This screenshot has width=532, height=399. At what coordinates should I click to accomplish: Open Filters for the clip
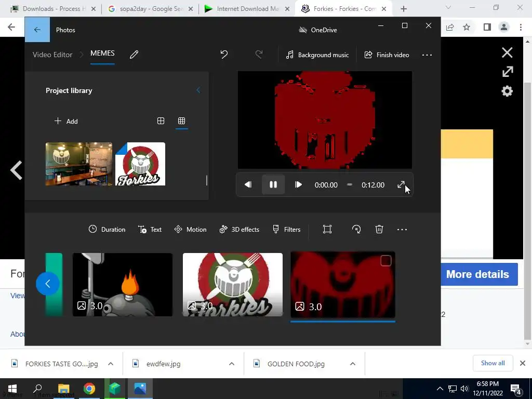point(287,229)
